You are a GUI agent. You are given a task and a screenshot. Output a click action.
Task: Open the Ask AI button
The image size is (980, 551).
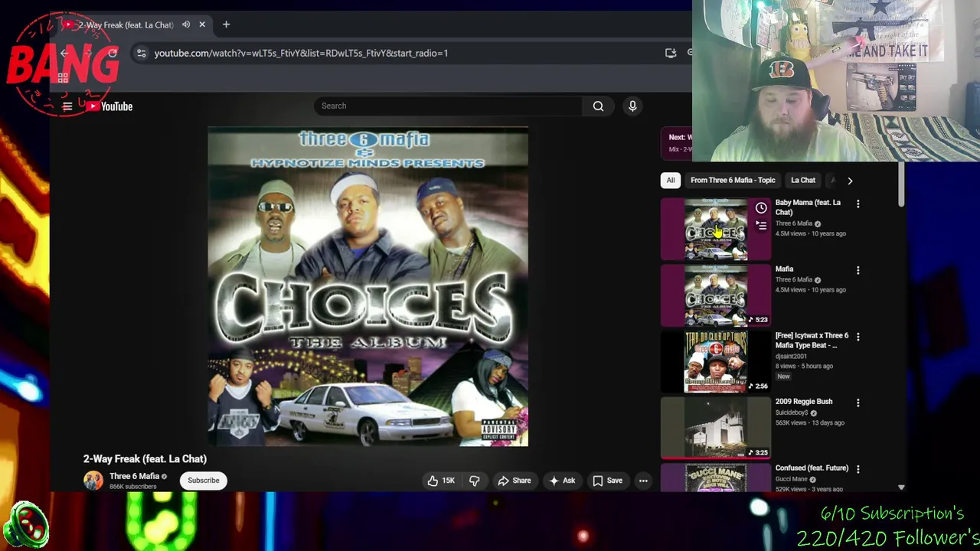[x=562, y=481]
